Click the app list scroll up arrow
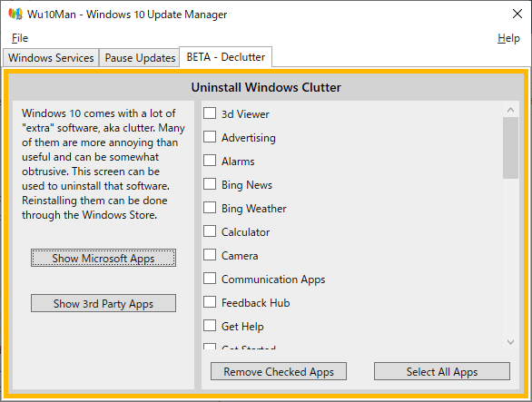 coord(510,110)
